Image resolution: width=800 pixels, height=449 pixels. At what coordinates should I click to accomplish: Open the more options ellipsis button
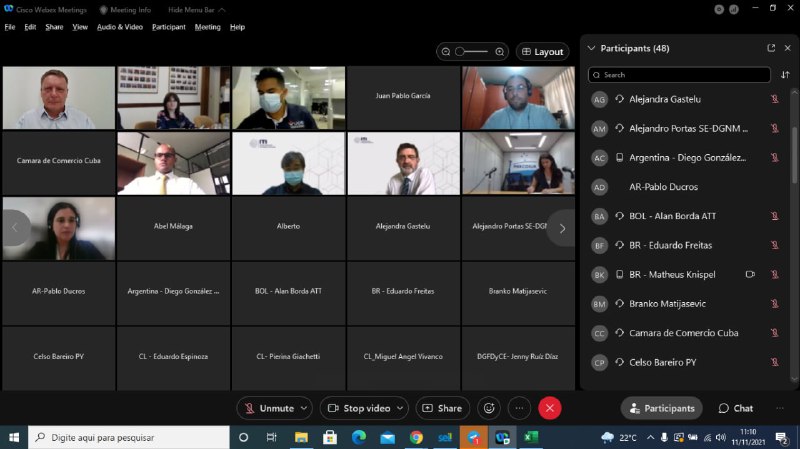[518, 408]
